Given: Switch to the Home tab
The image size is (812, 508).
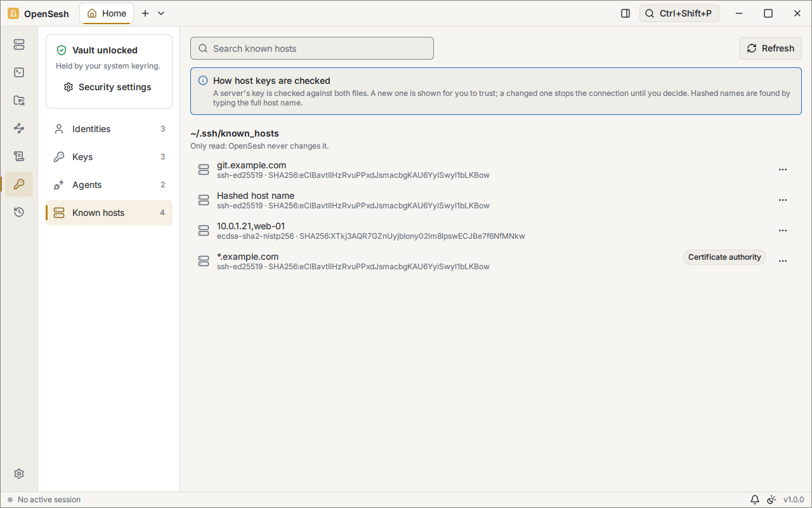Looking at the screenshot, I should (107, 13).
